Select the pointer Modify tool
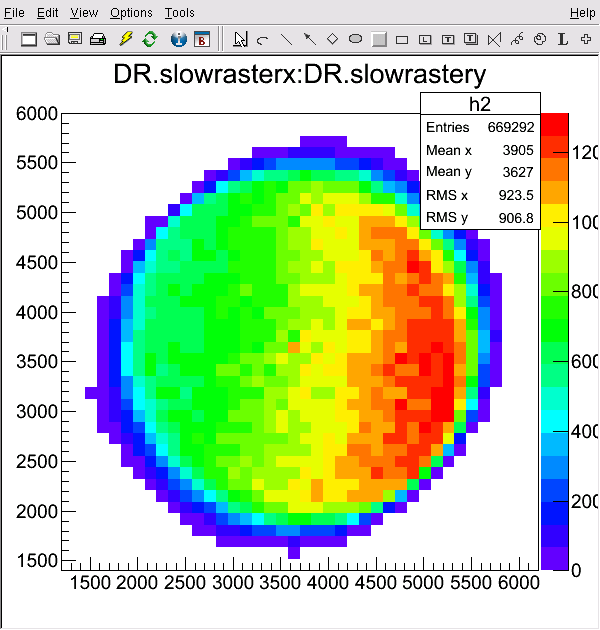 click(240, 39)
